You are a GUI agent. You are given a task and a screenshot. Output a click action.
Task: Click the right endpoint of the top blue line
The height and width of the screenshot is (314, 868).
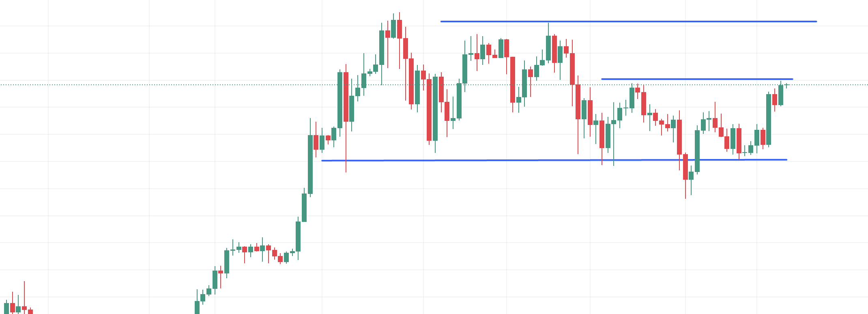pos(816,21)
